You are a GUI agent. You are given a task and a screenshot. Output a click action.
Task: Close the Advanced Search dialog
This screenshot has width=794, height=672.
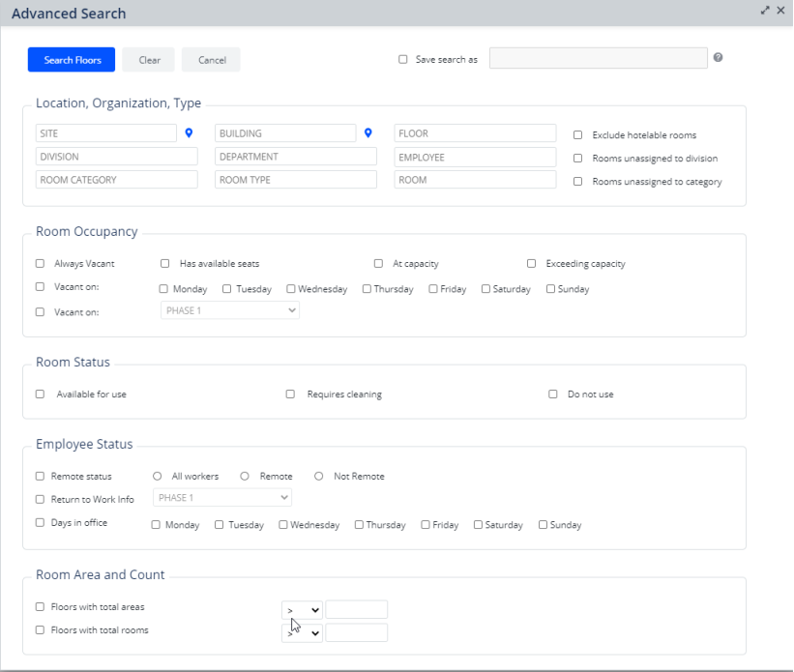(x=780, y=11)
